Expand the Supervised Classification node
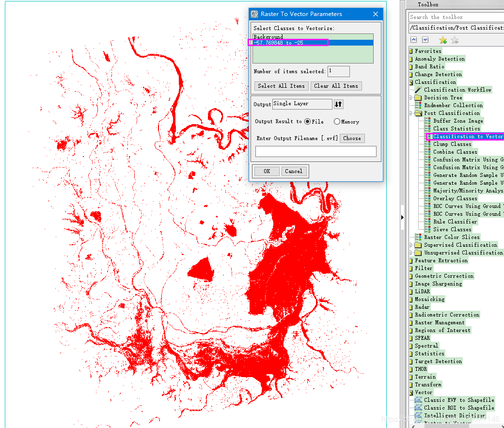 [x=411, y=245]
